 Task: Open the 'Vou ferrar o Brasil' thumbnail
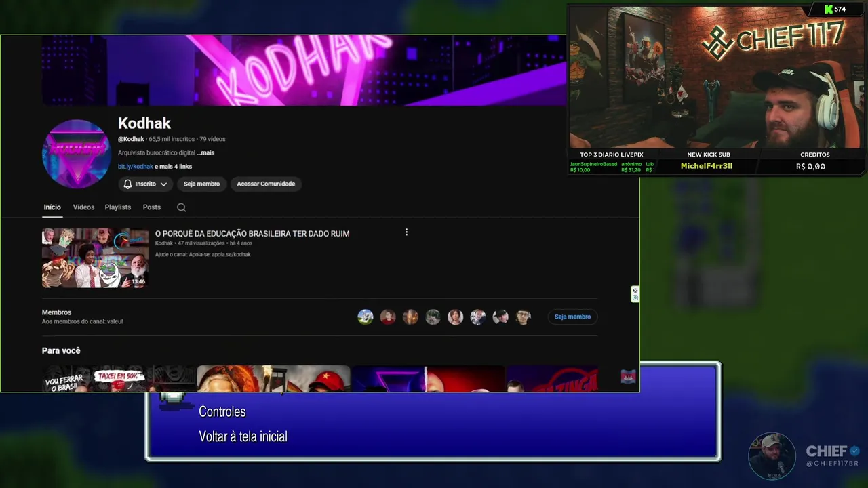coord(119,379)
